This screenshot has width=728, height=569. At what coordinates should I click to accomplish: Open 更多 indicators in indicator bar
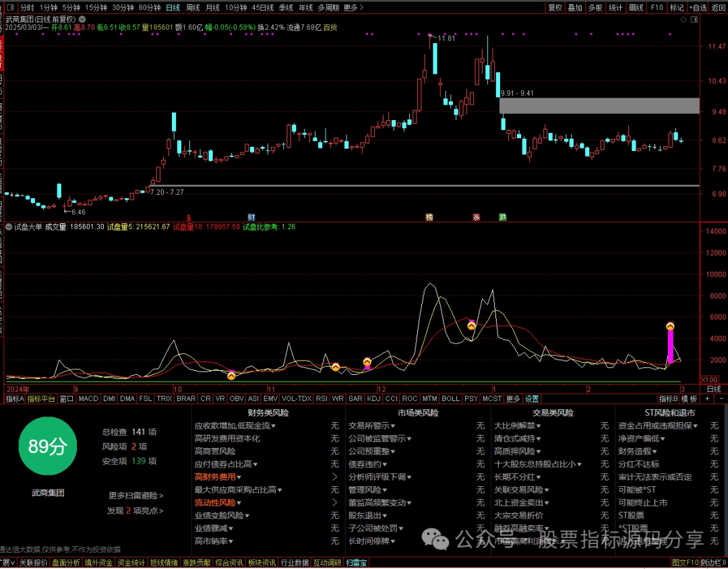(x=513, y=399)
